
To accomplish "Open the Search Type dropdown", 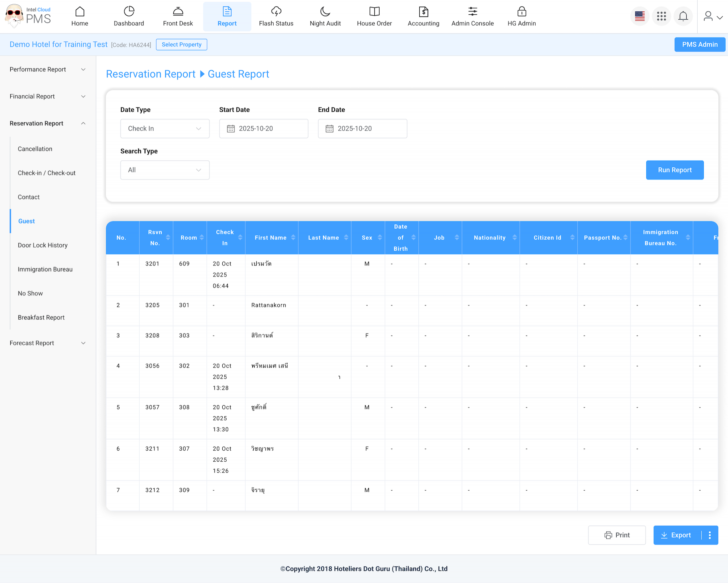I will [165, 170].
